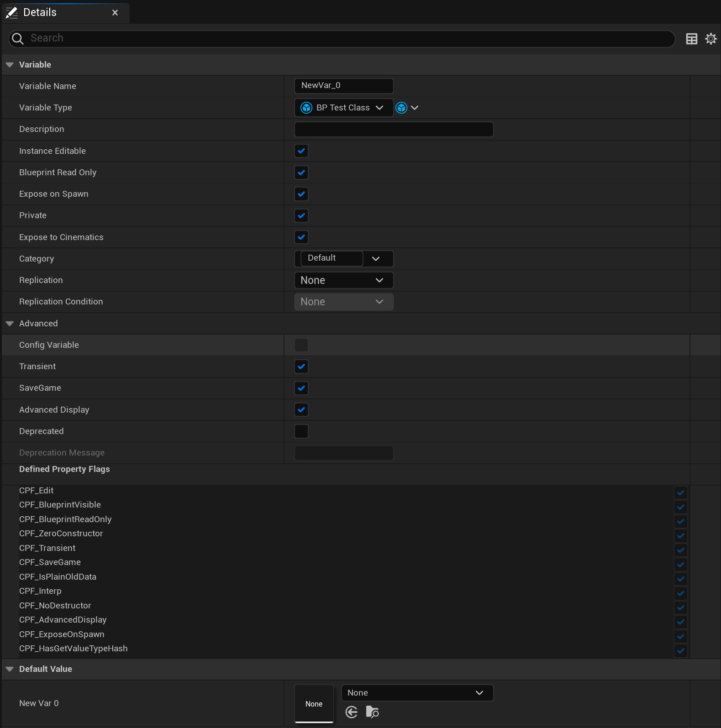Click Use Selected Asset arrow icon
Viewport: 721px width, 728px height.
click(x=351, y=712)
